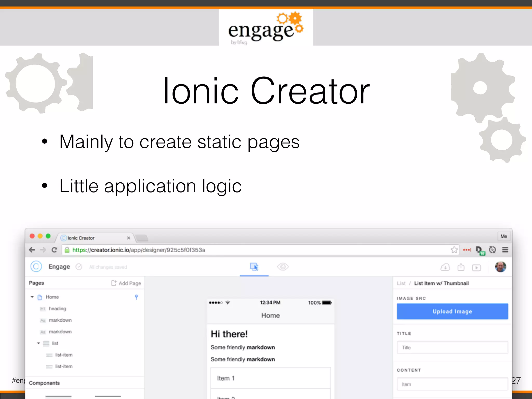The width and height of the screenshot is (532, 399).
Task: Close the Ionic Creator browser tab
Action: coord(128,238)
